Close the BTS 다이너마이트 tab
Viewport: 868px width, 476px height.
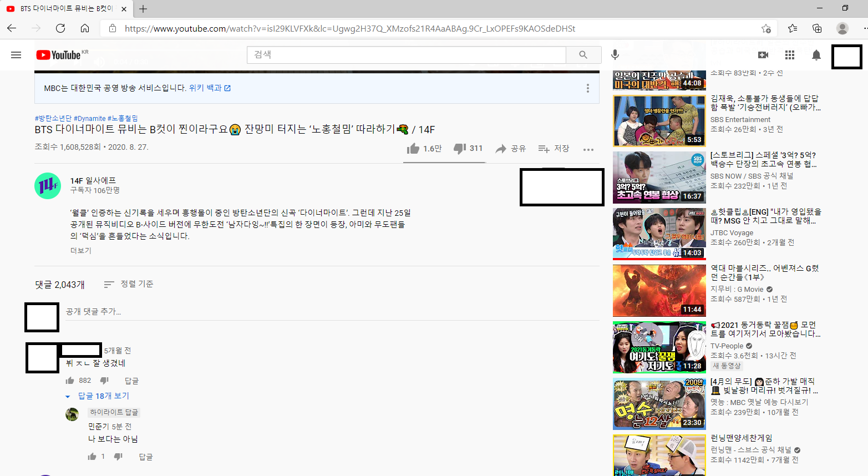(x=124, y=9)
